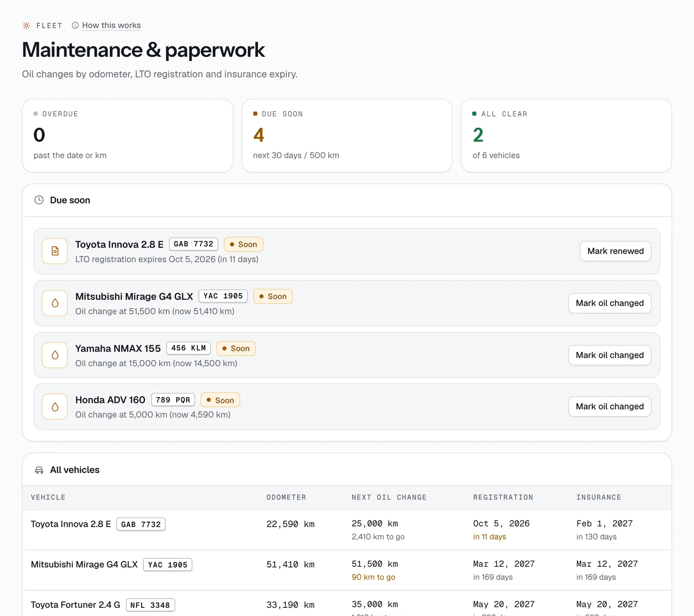Click the Vehicle column header
This screenshot has width=694, height=616.
coord(48,497)
